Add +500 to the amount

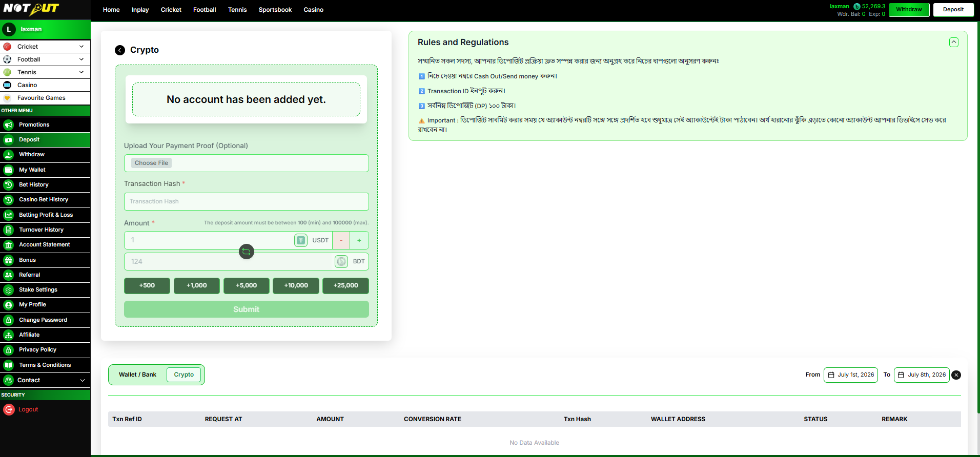pyautogui.click(x=147, y=286)
